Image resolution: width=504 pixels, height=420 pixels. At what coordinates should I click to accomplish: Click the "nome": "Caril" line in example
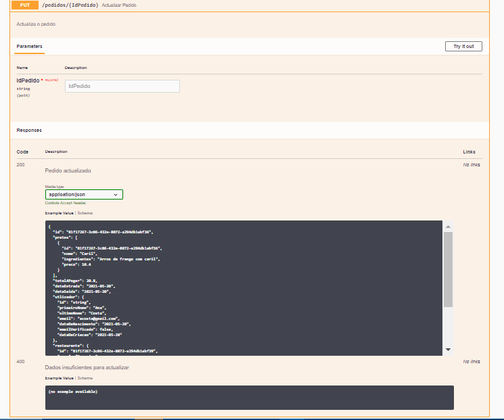pos(79,254)
